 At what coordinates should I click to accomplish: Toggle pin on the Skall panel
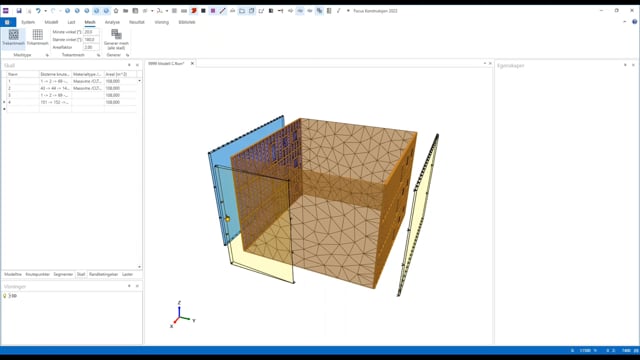[x=129, y=65]
